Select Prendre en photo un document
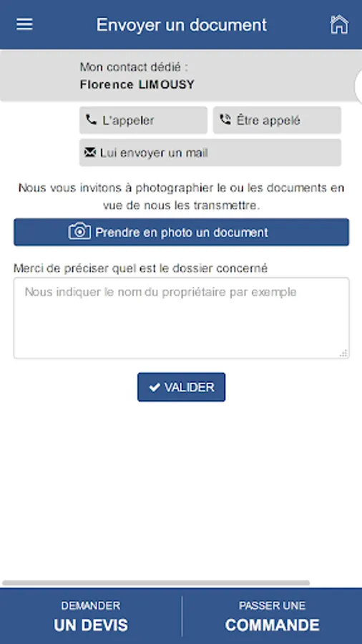Viewport: 362px width, 644px height. pos(182,232)
